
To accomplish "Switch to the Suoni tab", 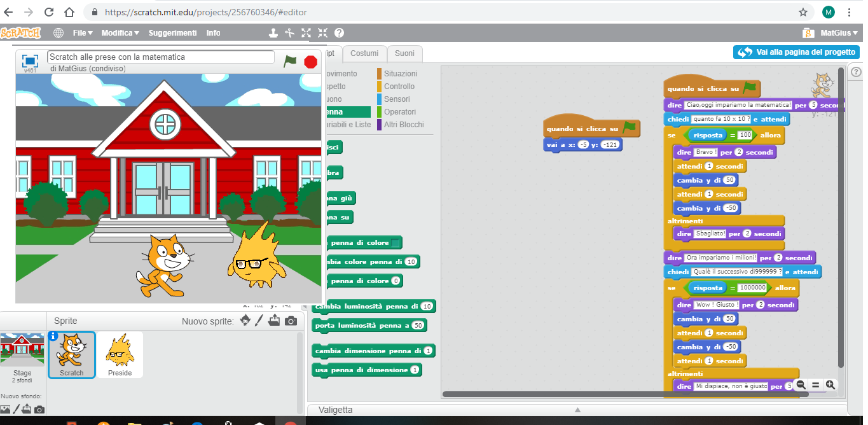I will tap(406, 54).
